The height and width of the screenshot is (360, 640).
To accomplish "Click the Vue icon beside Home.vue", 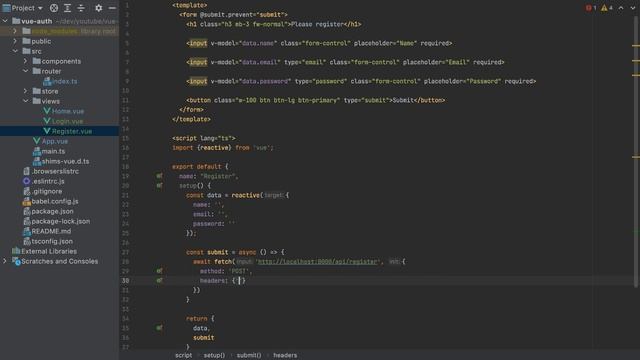I will click(x=47, y=111).
